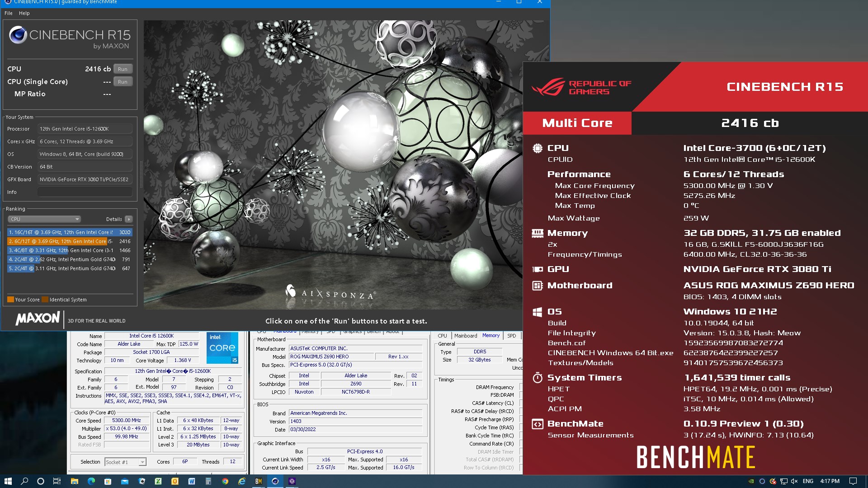Click the Identical System legend swatch
The width and height of the screenshot is (868, 488).
[x=45, y=300]
